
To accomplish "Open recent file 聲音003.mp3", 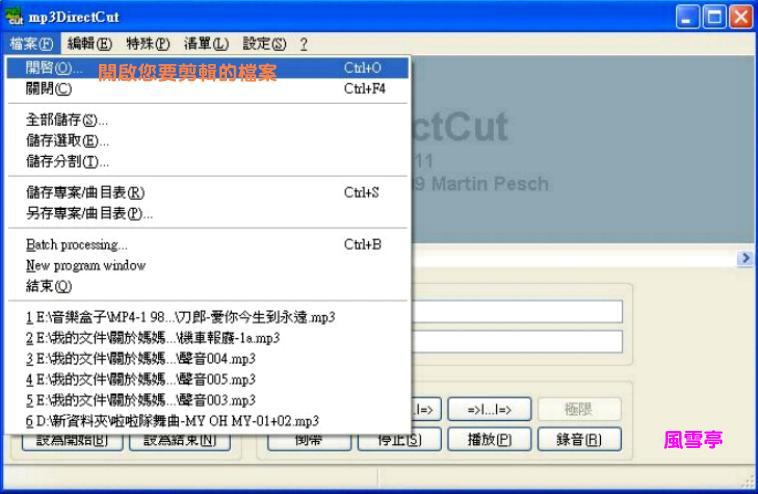I will click(x=207, y=400).
